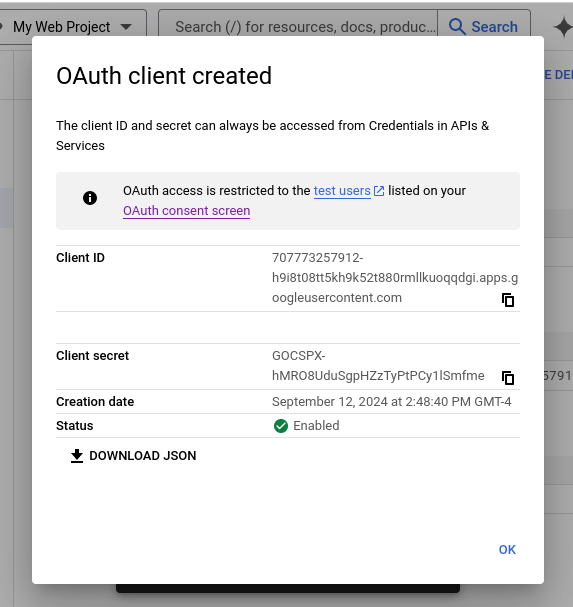Dismiss the dialog with OK
573x607 pixels.
coord(507,550)
